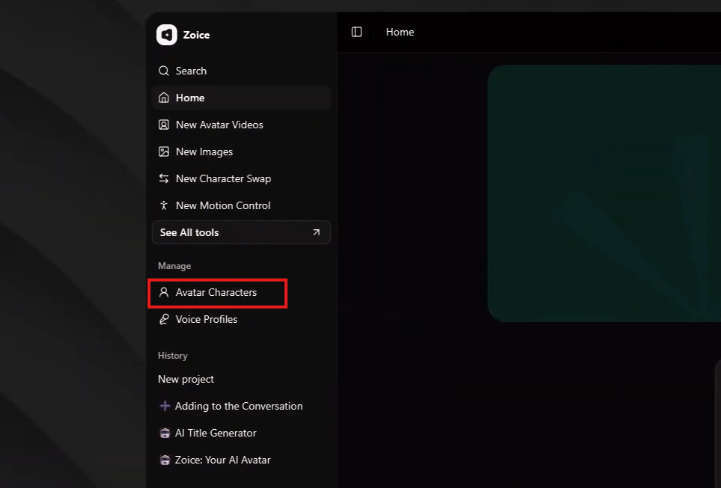Click the Home title in the top header
Viewport: 721px width, 488px height.
pyautogui.click(x=400, y=32)
